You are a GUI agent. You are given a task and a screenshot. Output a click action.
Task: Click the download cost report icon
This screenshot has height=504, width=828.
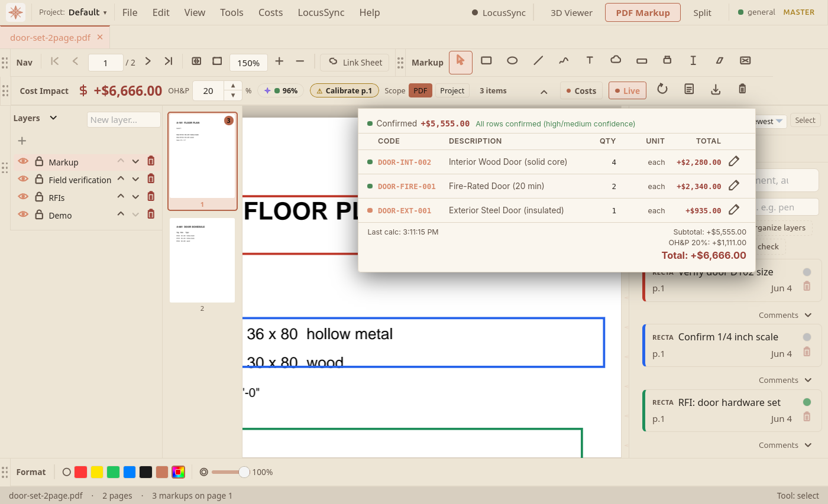(716, 89)
